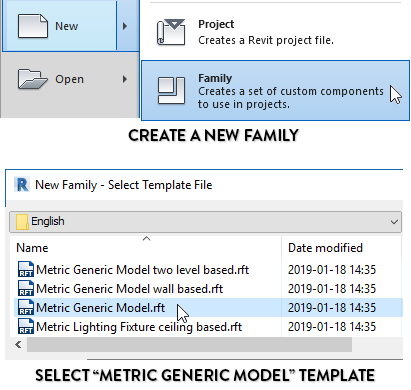This screenshot has width=411, height=390.
Task: Click the dropdown chevron of folder selector
Action: tap(394, 222)
